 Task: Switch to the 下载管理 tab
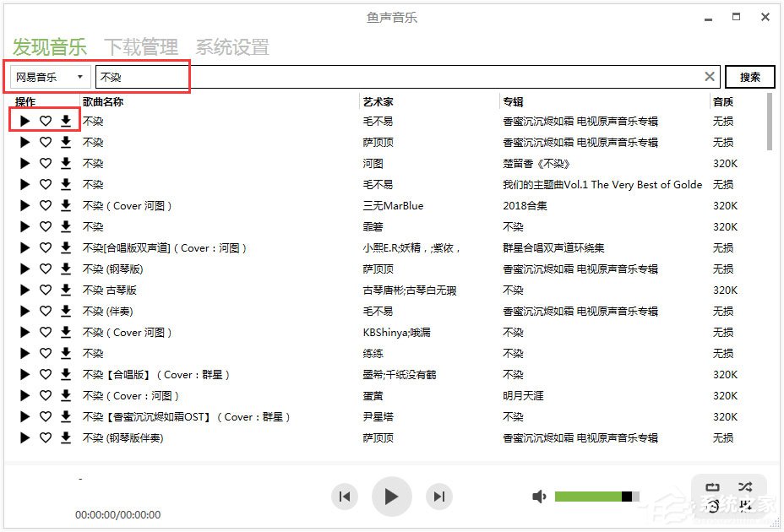click(140, 46)
